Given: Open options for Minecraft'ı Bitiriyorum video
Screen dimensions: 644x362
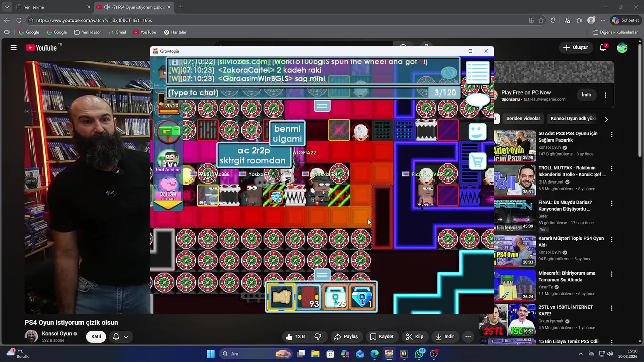Looking at the screenshot, I should (x=611, y=274).
